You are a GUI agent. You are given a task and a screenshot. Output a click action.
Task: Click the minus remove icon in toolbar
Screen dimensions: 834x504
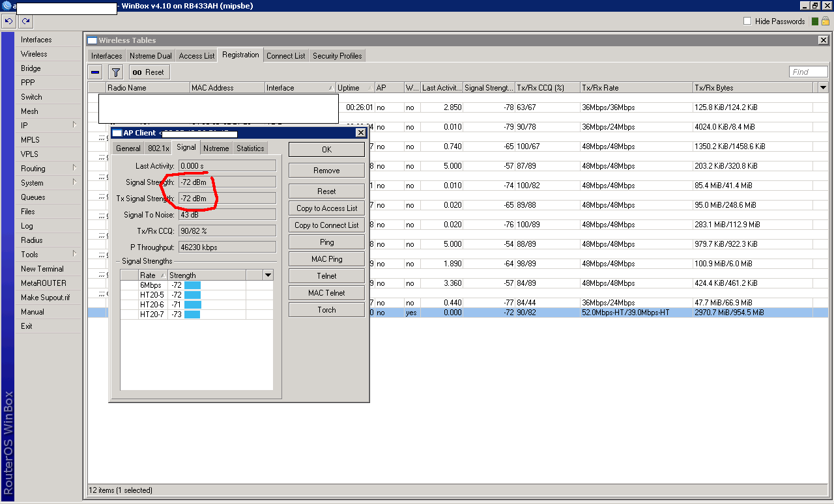tap(95, 72)
